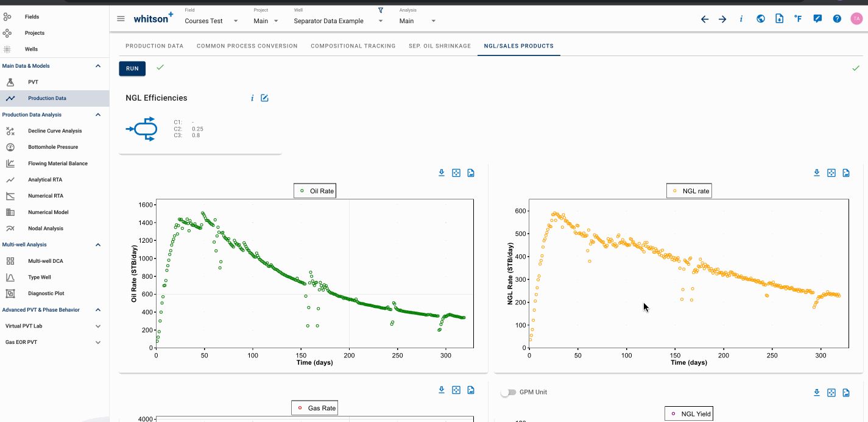
Task: Toggle Gas Rate legend series
Action: 314,408
